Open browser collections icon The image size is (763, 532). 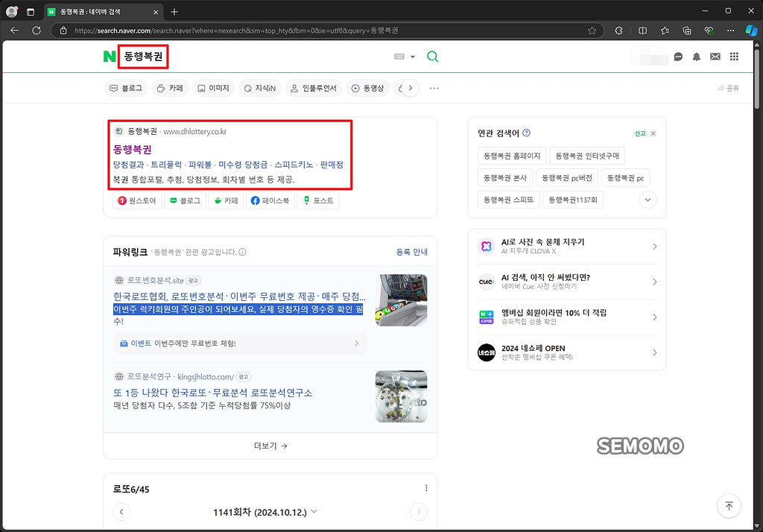tap(686, 31)
